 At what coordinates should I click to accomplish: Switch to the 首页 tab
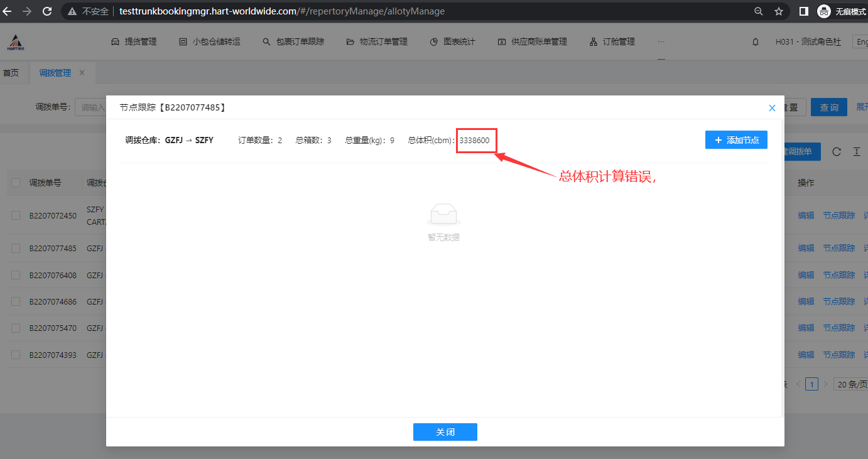click(x=11, y=73)
